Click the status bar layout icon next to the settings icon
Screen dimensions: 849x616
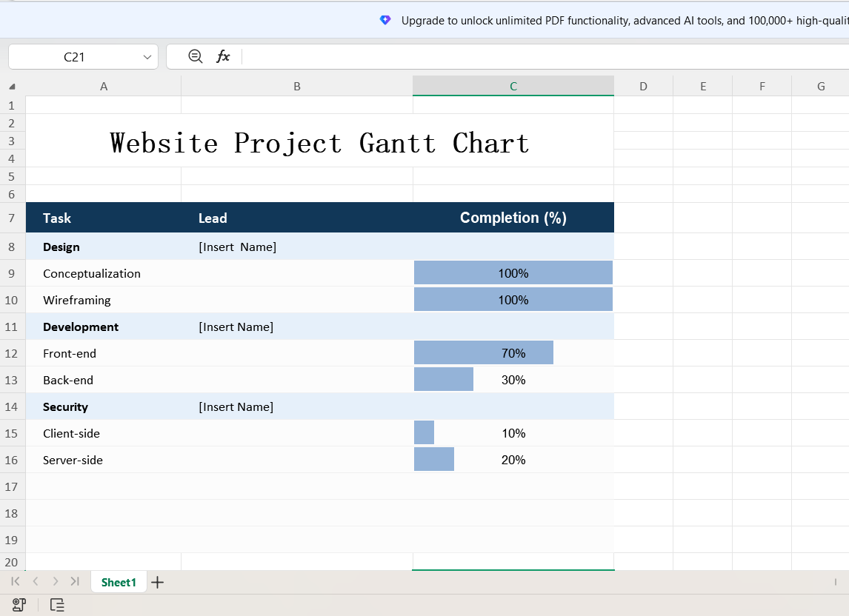(57, 605)
